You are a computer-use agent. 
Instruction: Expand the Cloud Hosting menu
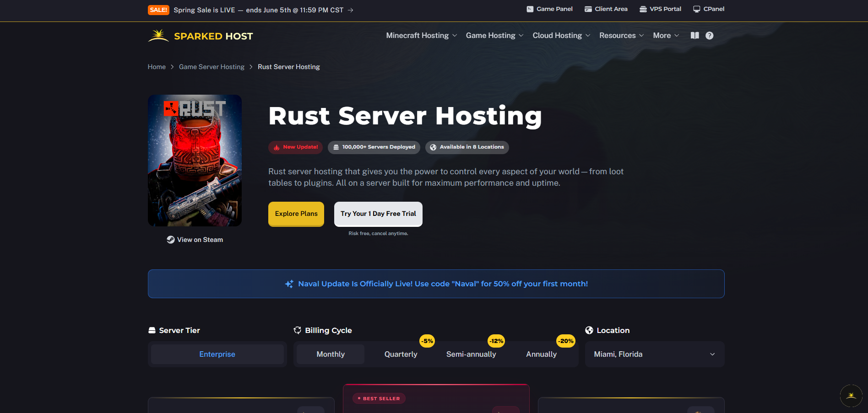tap(562, 36)
